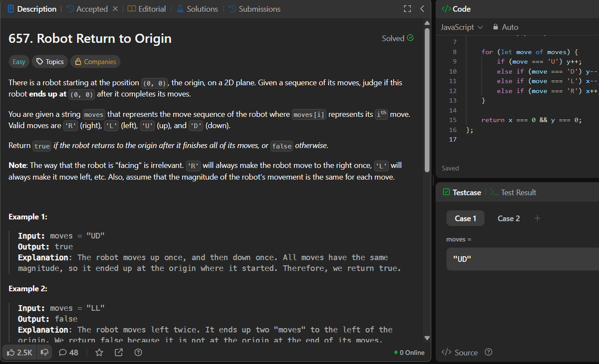Click the Code panel header

tap(456, 9)
